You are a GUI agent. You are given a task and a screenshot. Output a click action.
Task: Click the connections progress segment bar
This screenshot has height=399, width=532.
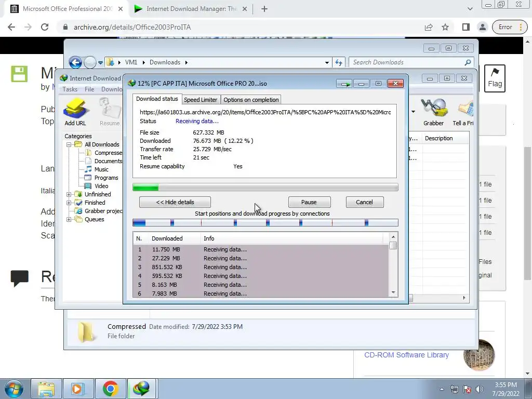point(265,223)
